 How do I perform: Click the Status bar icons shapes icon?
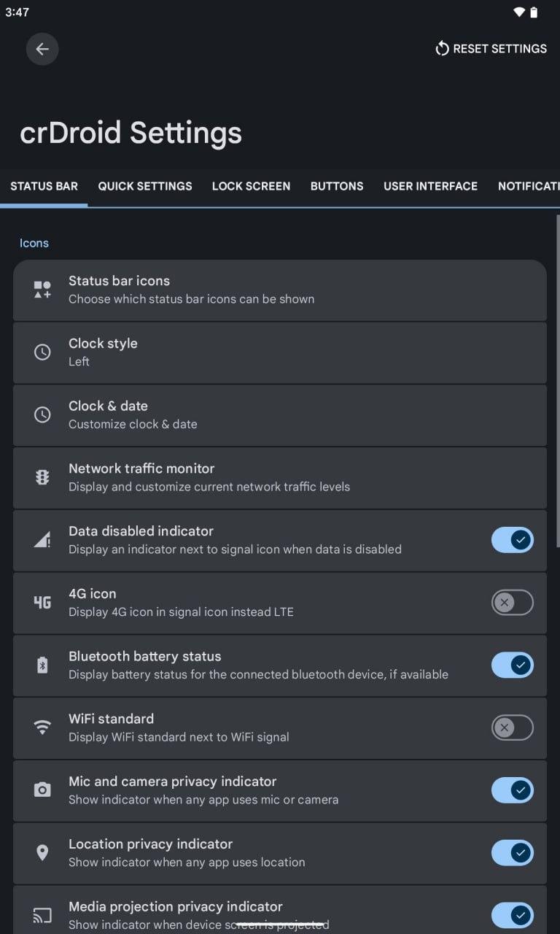pyautogui.click(x=42, y=290)
